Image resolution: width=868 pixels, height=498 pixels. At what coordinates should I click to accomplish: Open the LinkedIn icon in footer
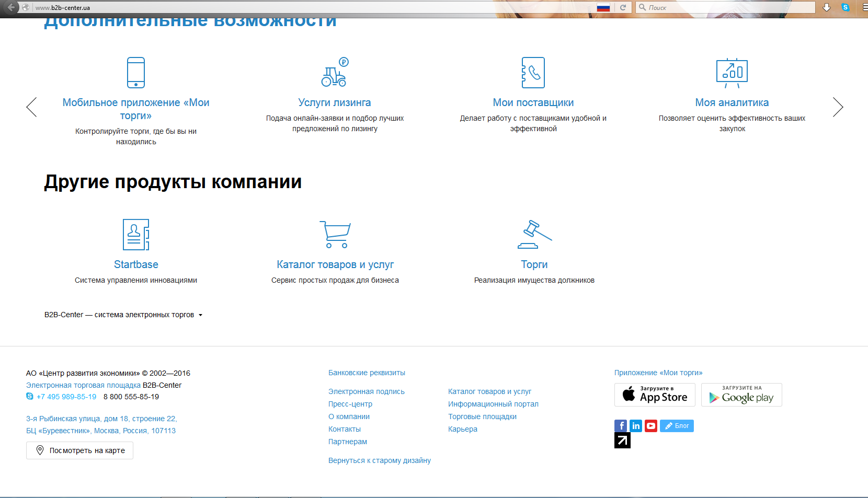pyautogui.click(x=636, y=426)
